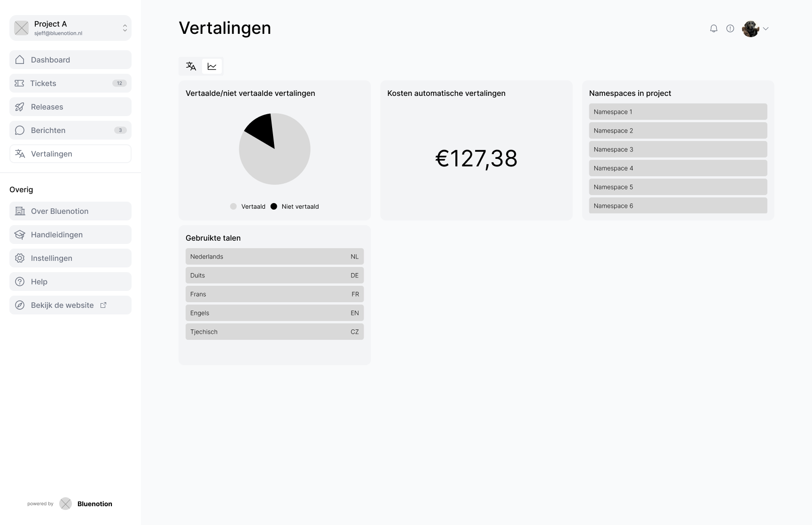
Task: Go to the Dashboard menu item
Action: pos(70,60)
